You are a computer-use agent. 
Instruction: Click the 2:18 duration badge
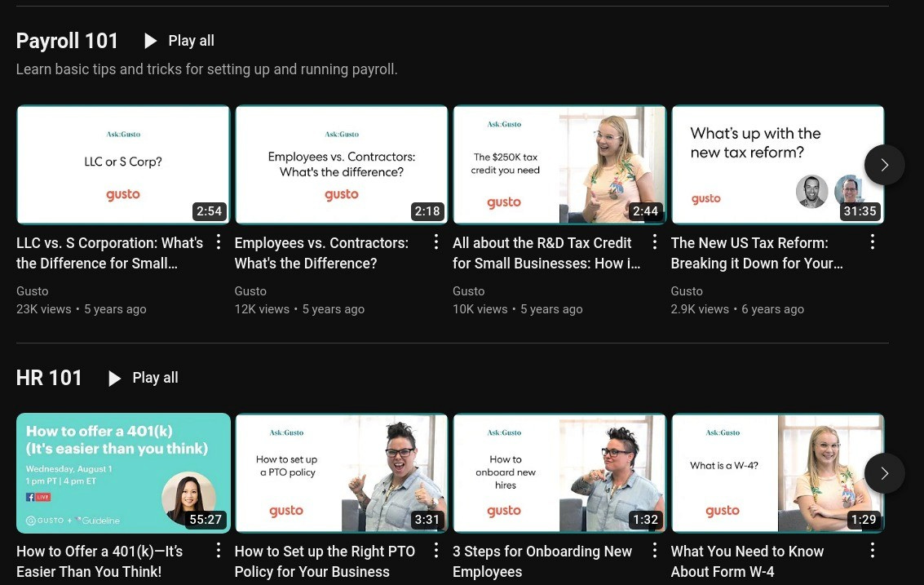[x=427, y=211]
